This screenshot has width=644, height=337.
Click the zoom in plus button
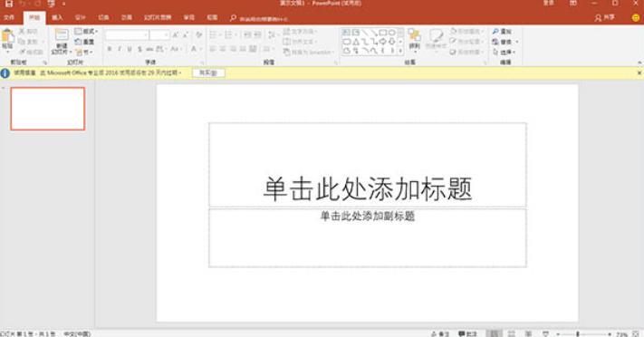[610, 334]
